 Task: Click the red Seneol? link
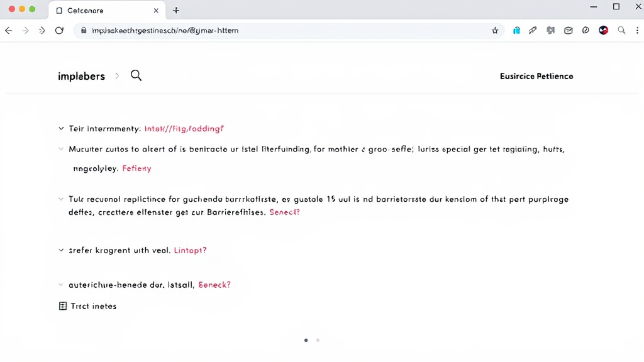click(x=284, y=212)
